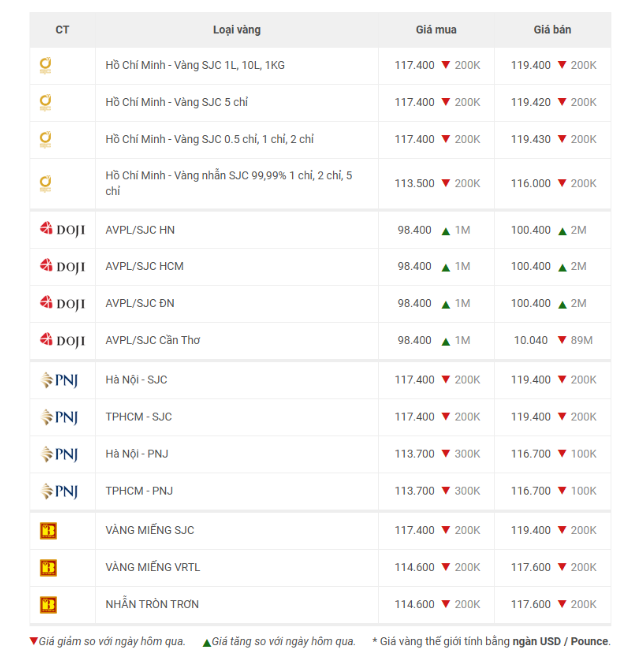The image size is (638, 668).
Task: Click sell price 116.000 for Vàng nhẫn SJC
Action: [531, 183]
